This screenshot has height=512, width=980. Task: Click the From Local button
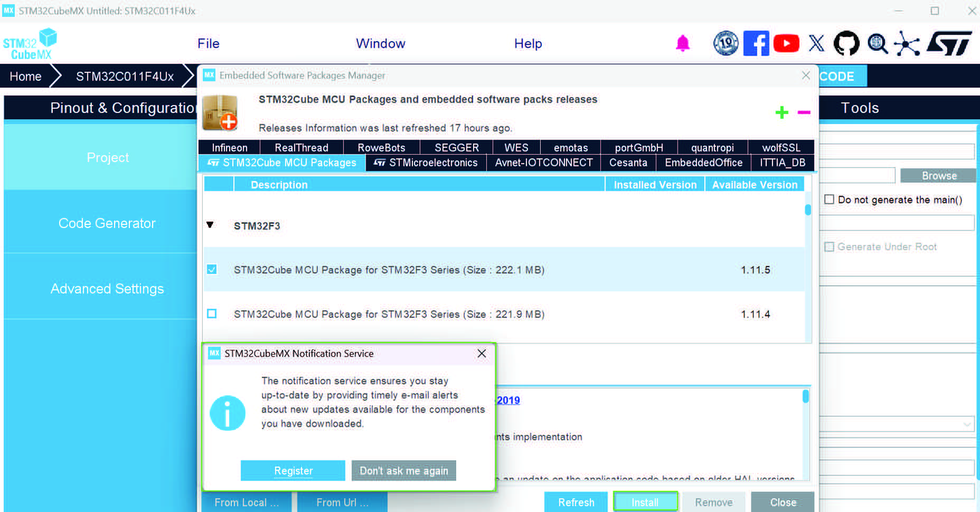(247, 502)
